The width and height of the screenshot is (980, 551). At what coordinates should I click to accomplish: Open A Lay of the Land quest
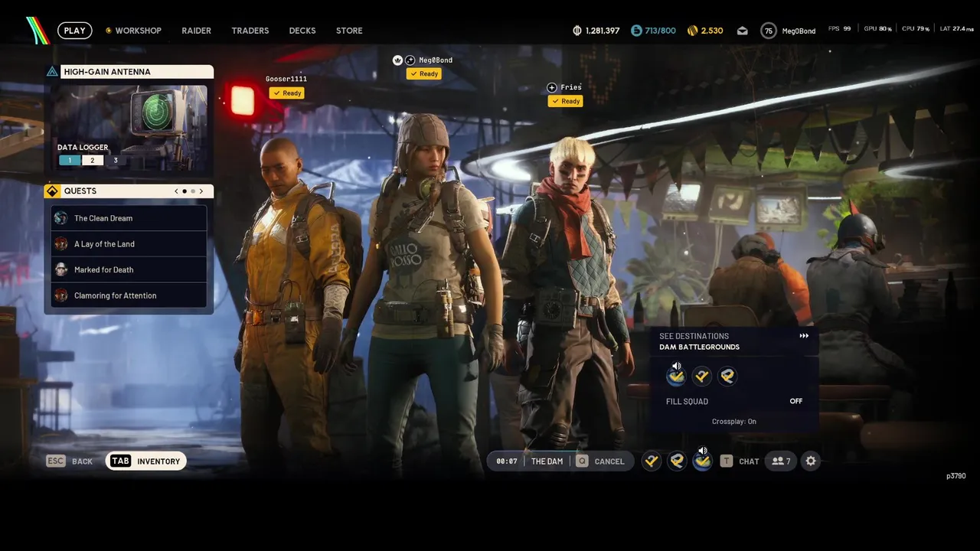click(129, 244)
